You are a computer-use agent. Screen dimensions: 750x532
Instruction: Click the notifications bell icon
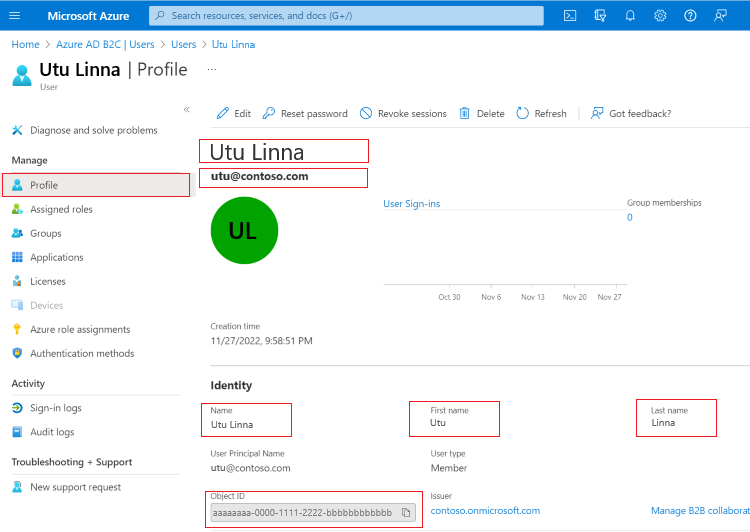pos(630,15)
